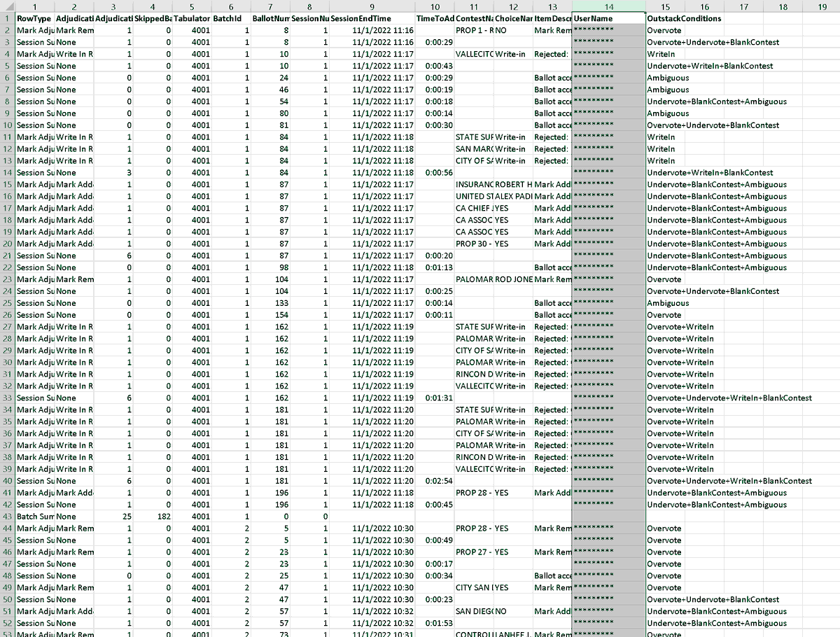Select the 0:01:31 time cell
840x637 pixels.
(x=435, y=398)
